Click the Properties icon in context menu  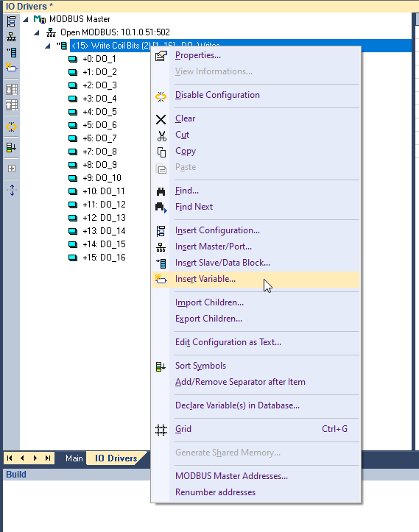coord(161,56)
